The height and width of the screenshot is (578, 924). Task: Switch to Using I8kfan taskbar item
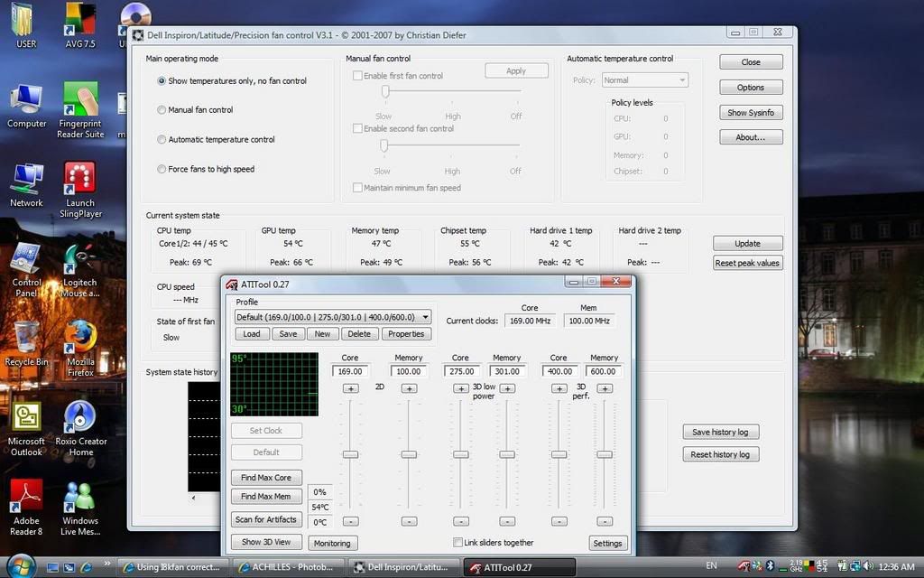[x=174, y=567]
